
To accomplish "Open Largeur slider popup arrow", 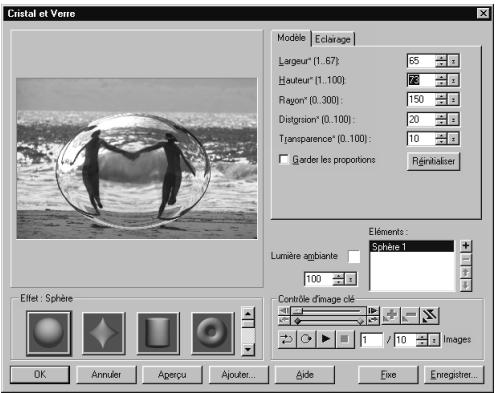I will 453,61.
